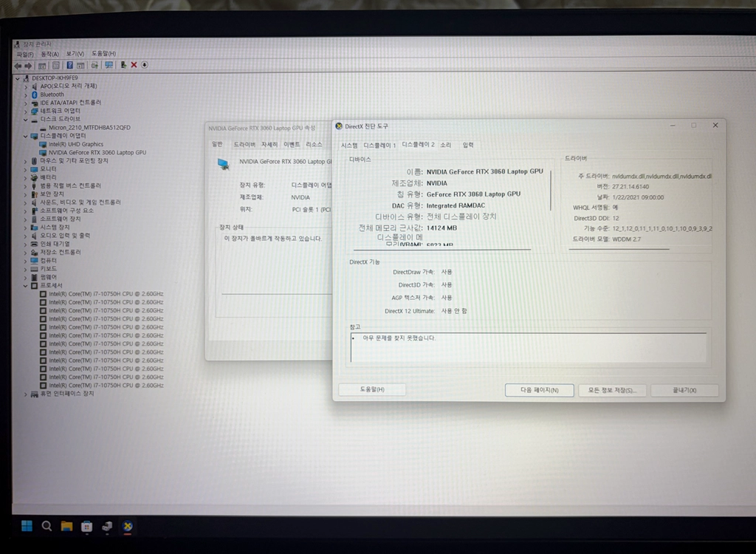Image resolution: width=756 pixels, height=554 pixels.
Task: Switch to the 입력 tab
Action: [x=468, y=145]
